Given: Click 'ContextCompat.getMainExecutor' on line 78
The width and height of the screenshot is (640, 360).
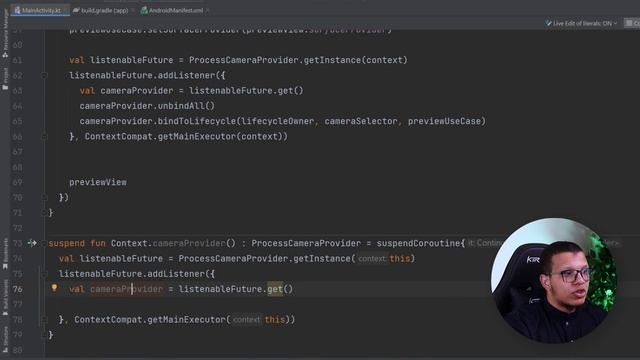Looking at the screenshot, I should tap(150, 320).
